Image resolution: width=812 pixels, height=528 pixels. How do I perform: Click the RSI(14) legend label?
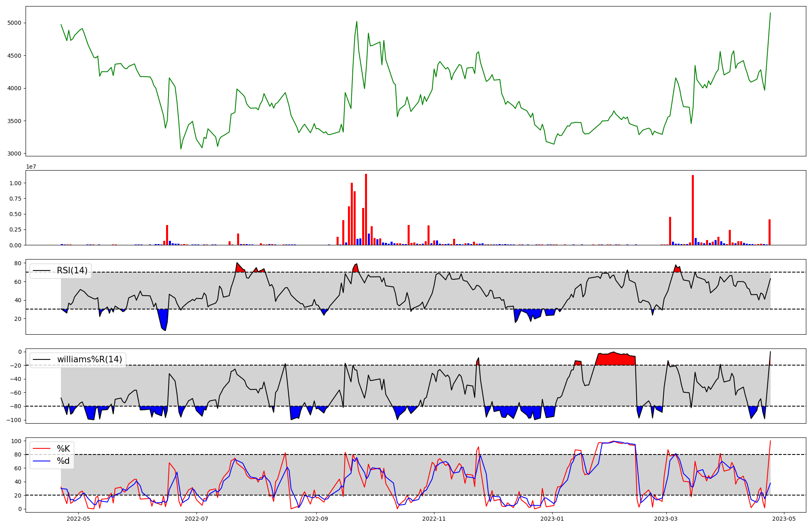(72, 270)
